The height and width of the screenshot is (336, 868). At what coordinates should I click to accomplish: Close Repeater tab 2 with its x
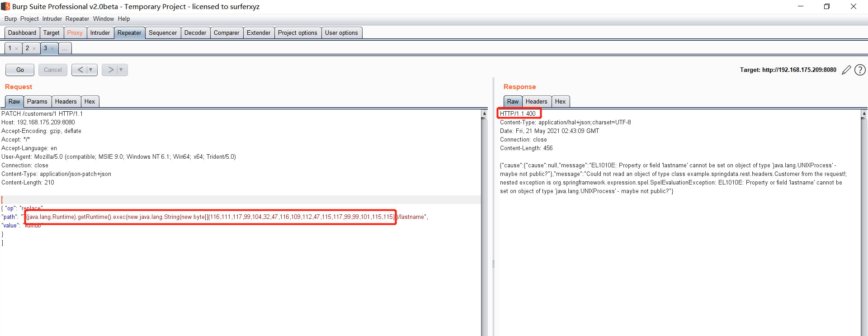34,49
